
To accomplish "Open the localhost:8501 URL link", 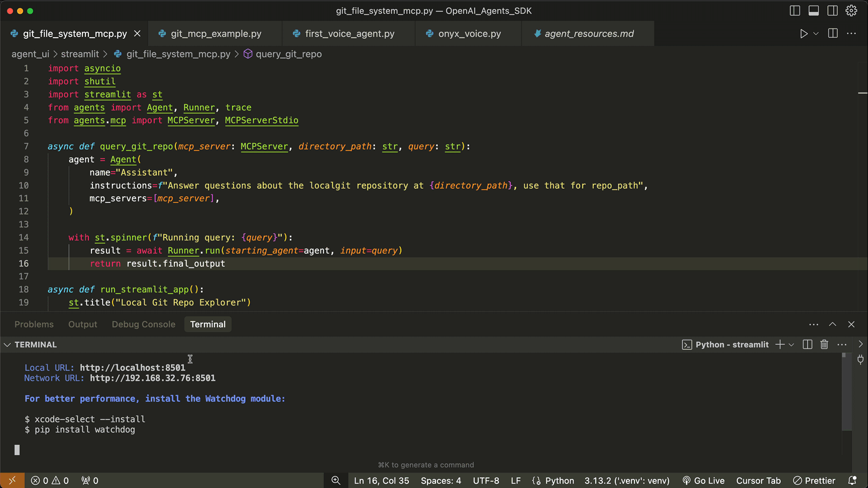I will pos(133,368).
